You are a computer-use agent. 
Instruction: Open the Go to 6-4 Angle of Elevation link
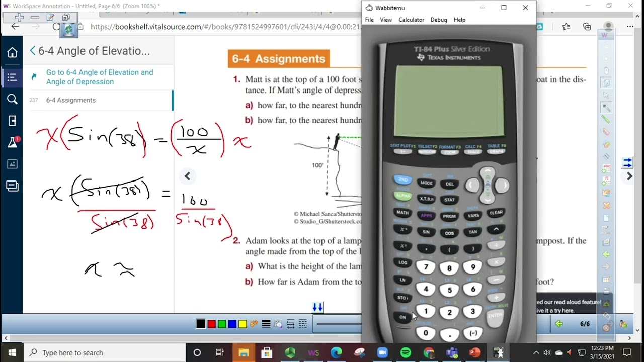100,77
